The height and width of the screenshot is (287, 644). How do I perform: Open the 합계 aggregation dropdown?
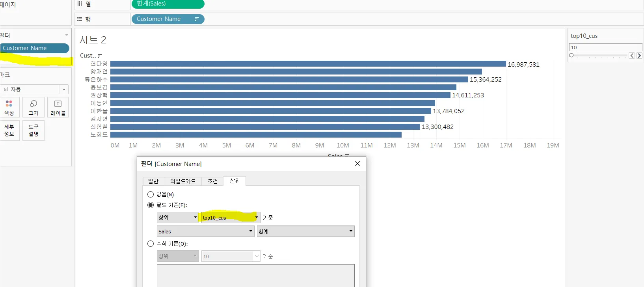(306, 231)
